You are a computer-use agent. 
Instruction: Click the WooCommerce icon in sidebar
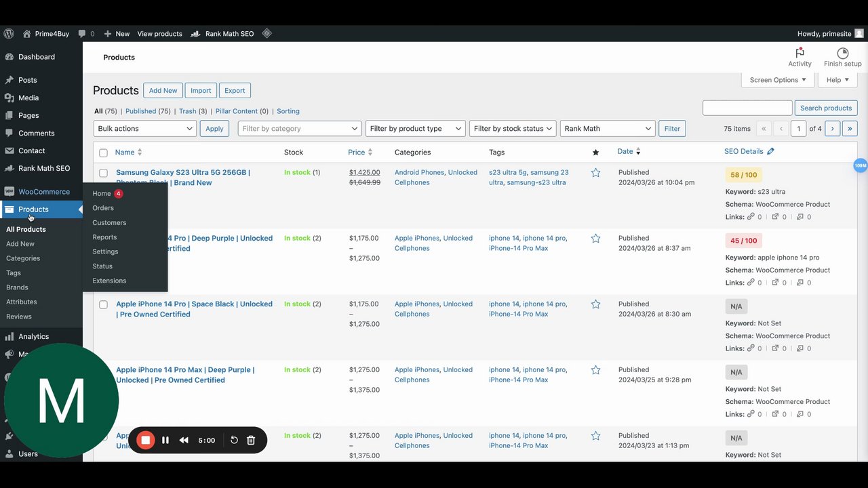coord(9,191)
